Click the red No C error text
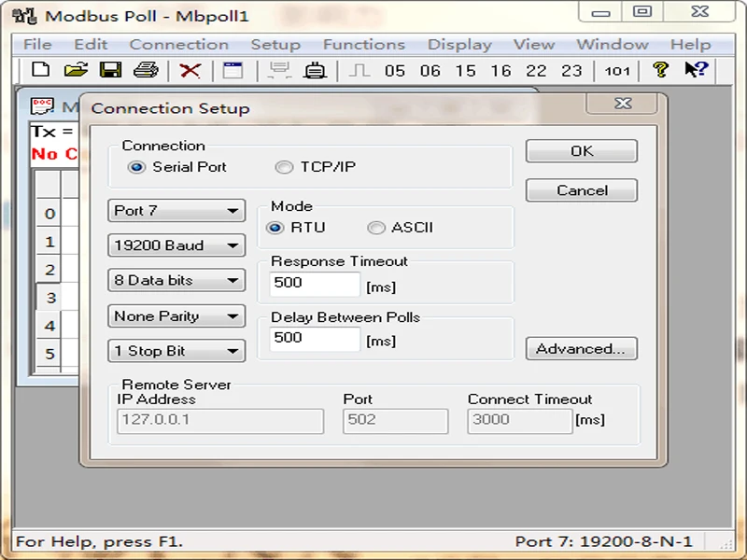 click(54, 154)
